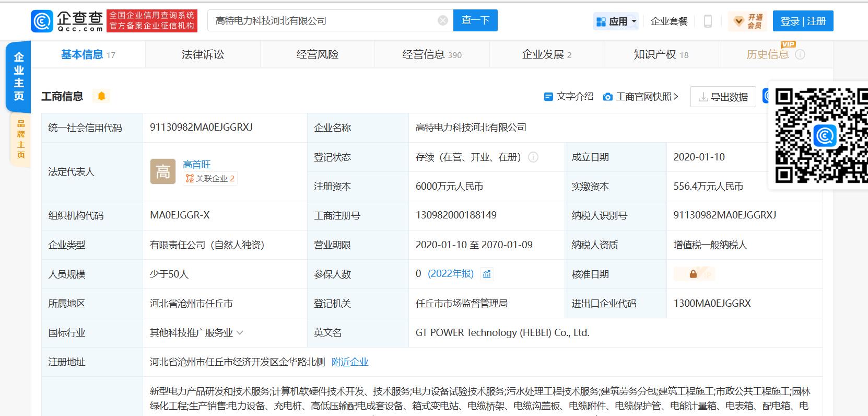Click the 营业期限 date range value
The image size is (868, 416).
(x=474, y=245)
